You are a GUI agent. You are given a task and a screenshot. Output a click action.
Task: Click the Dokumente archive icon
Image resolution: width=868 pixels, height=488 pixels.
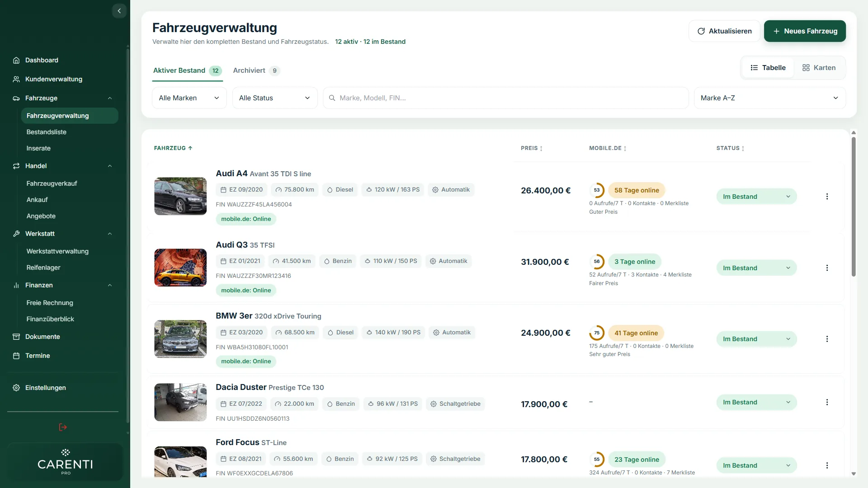click(16, 337)
